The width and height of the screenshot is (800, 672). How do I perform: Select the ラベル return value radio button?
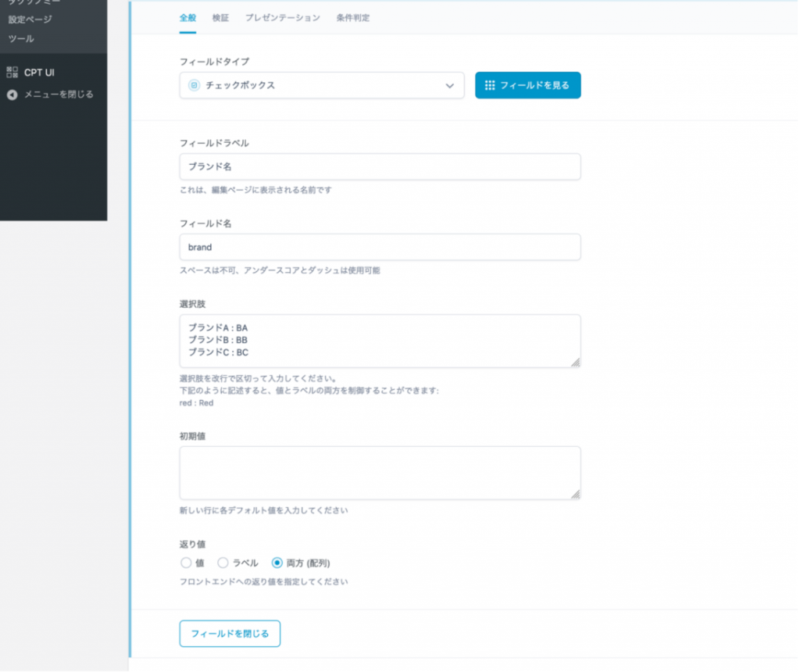click(223, 563)
